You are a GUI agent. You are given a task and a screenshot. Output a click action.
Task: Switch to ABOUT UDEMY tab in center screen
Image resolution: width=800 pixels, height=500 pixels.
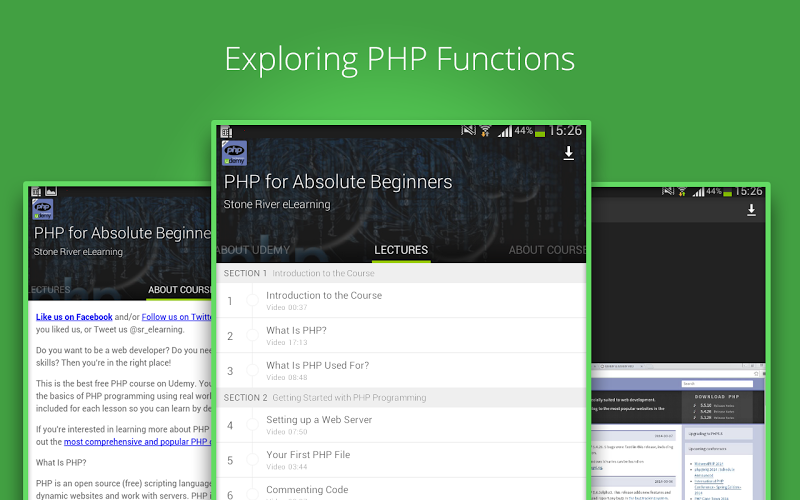(x=253, y=250)
